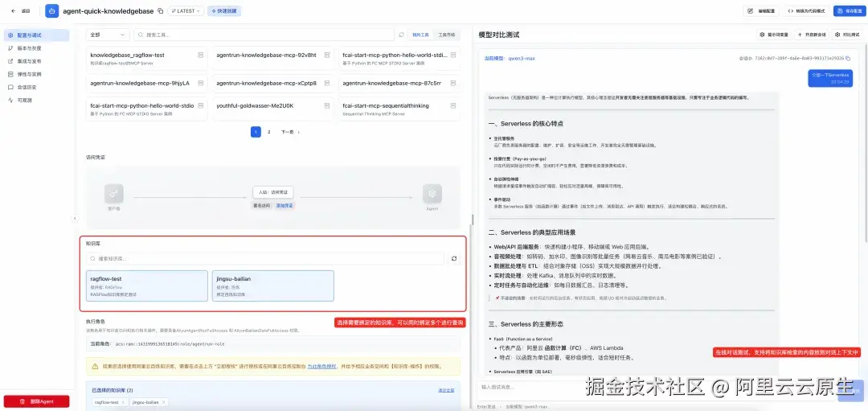Image resolution: width=868 pixels, height=411 pixels.
Task: Open 可观测 in the sidebar
Action: pos(36,101)
